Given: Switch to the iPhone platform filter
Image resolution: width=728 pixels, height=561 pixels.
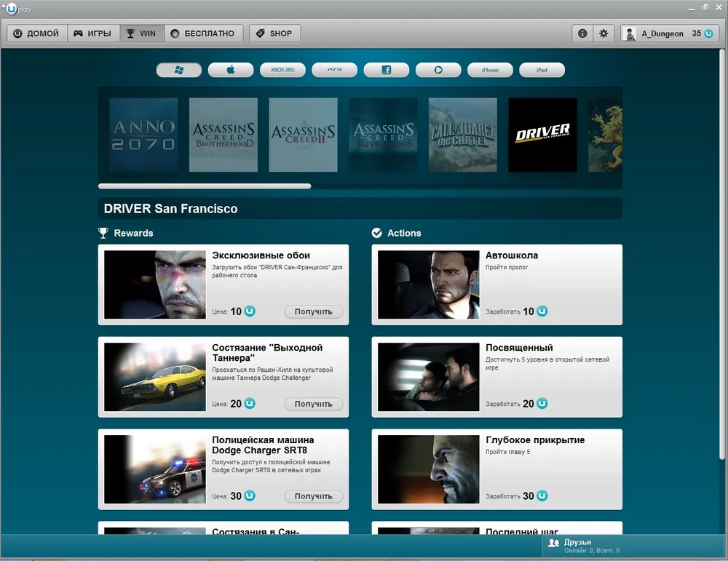Looking at the screenshot, I should 490,70.
